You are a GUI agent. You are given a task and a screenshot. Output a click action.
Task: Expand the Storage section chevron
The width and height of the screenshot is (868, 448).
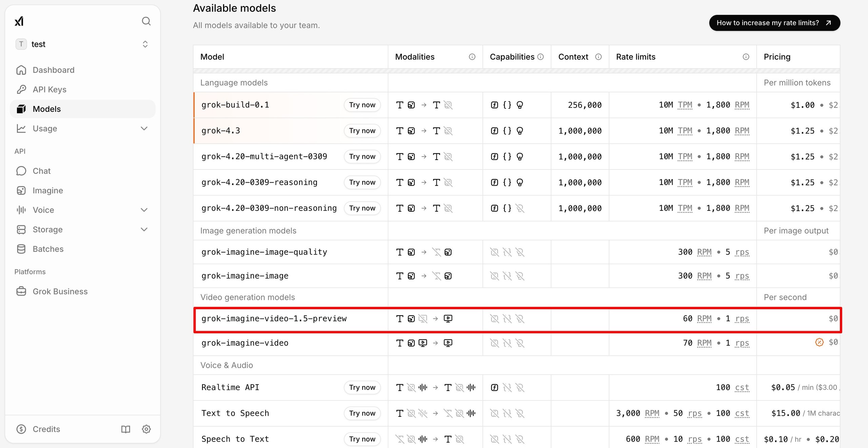click(144, 229)
